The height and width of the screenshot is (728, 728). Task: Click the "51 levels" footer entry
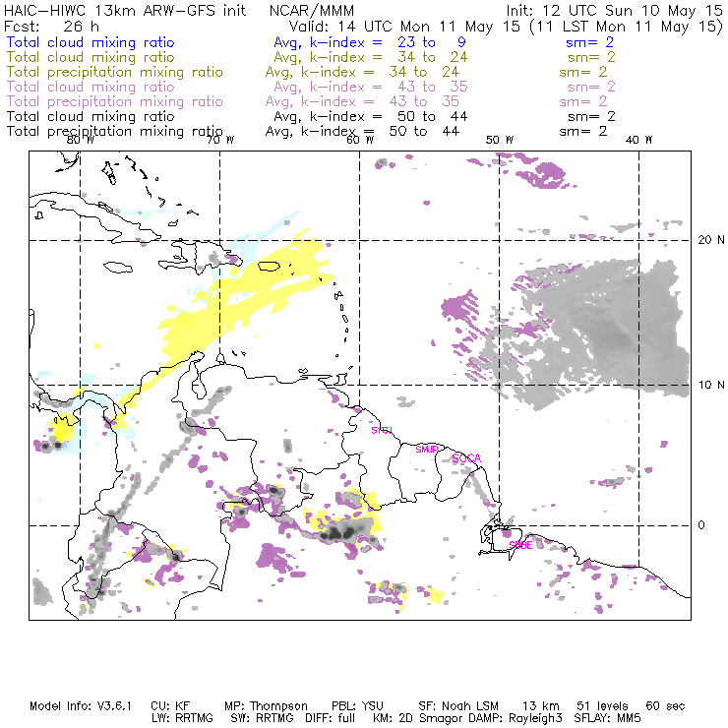tap(603, 706)
